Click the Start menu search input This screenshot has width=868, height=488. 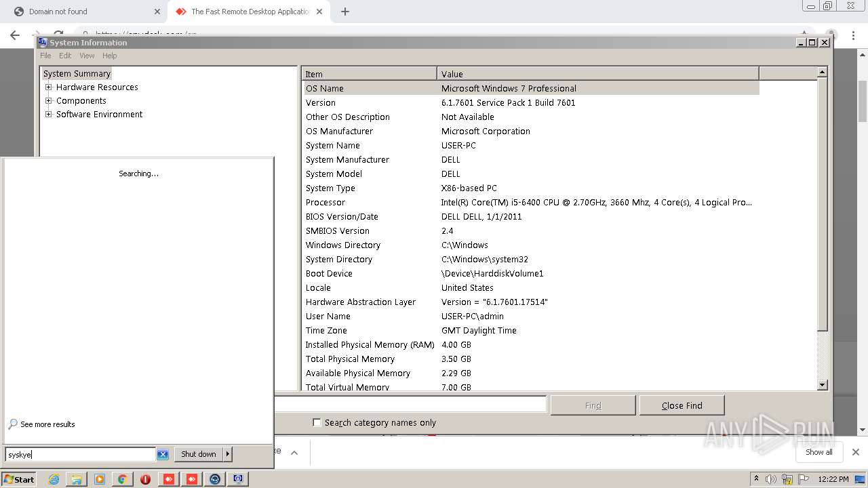pyautogui.click(x=81, y=454)
